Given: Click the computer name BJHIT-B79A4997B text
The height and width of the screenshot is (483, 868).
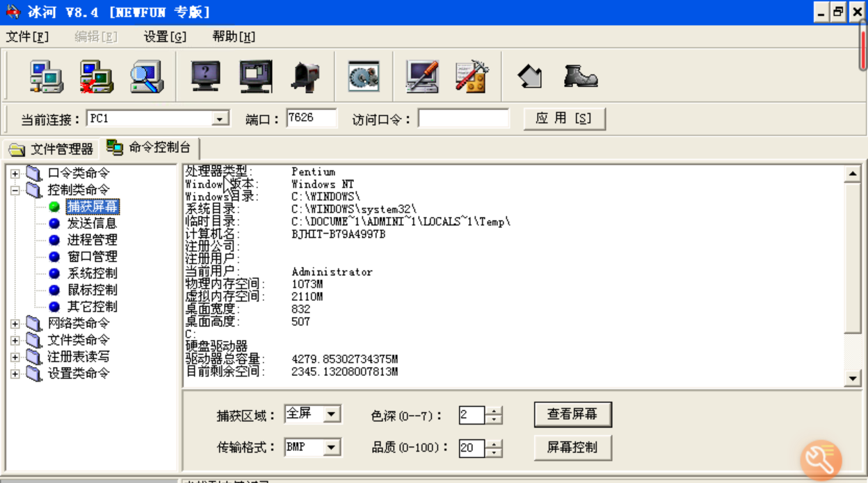Looking at the screenshot, I should [339, 234].
